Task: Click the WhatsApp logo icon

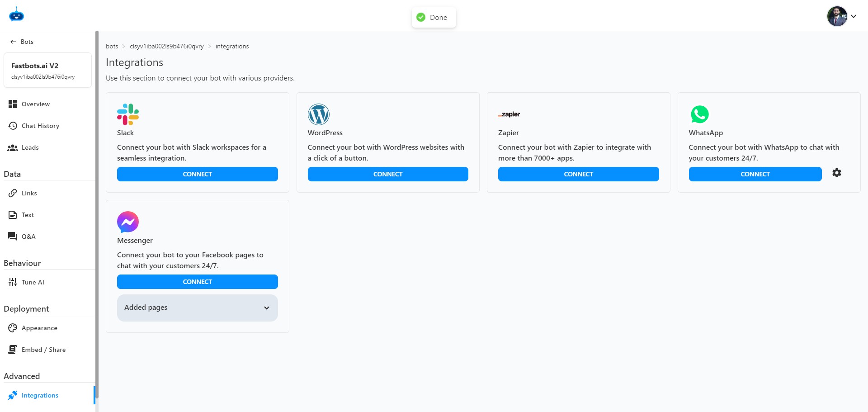Action: coord(700,114)
